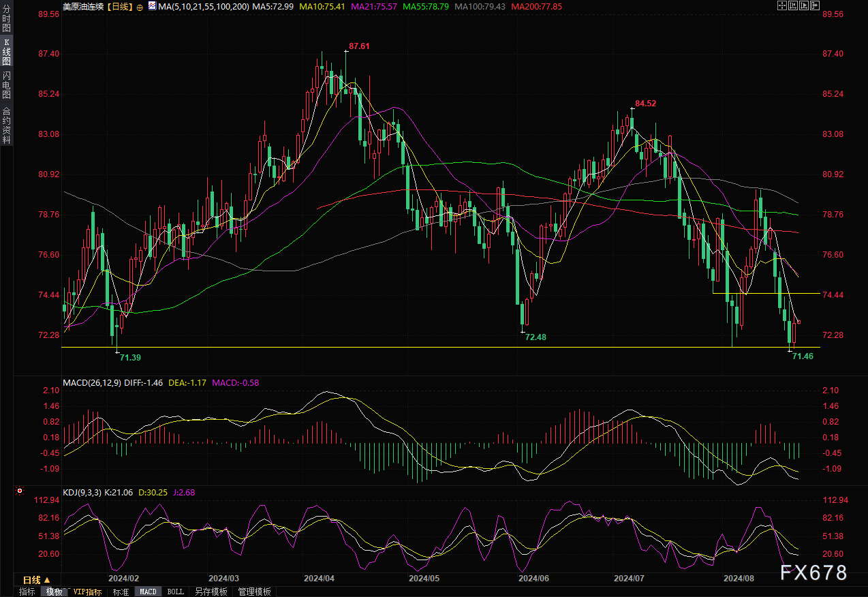Switch to the 标准 standard template
Image resolution: width=868 pixels, height=597 pixels.
click(121, 592)
